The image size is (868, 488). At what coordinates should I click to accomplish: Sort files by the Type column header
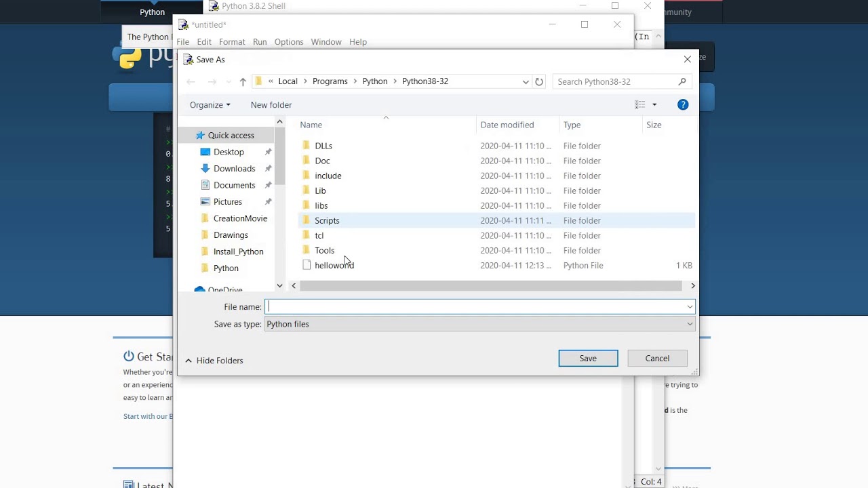pyautogui.click(x=601, y=125)
